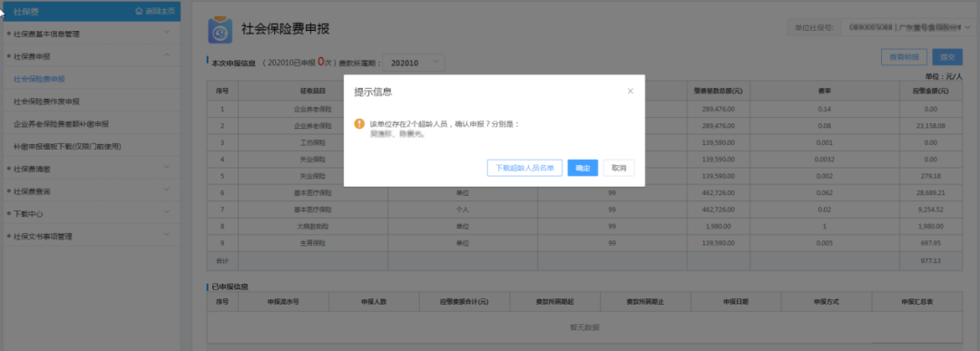980x351 pixels.
Task: Click the 社会保险费申报 page logo icon
Action: point(220,30)
